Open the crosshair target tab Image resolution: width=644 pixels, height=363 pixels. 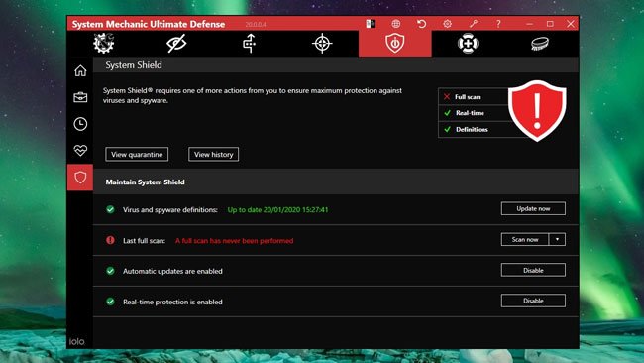pyautogui.click(x=322, y=44)
